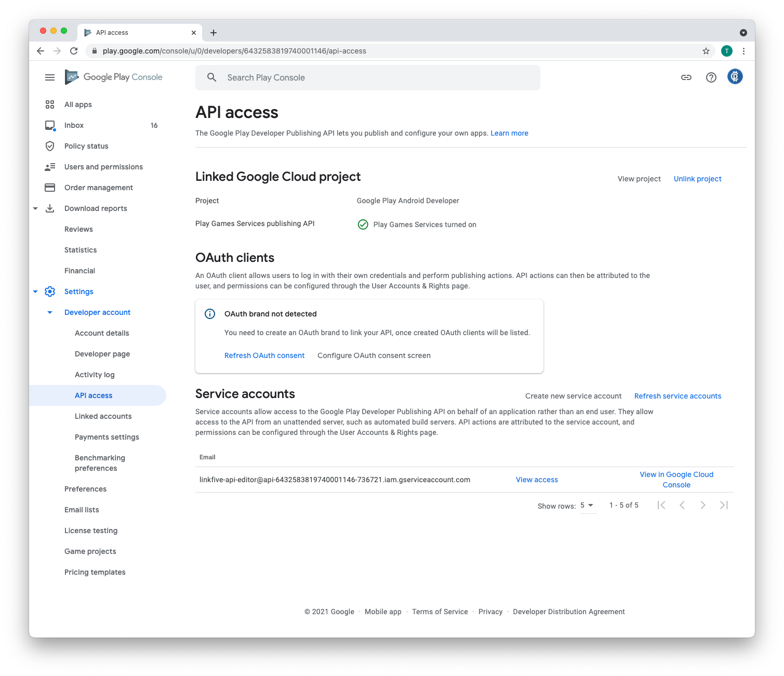Screen dimensions: 784x676
Task: Click the site lock icon in address bar
Action: [x=94, y=51]
